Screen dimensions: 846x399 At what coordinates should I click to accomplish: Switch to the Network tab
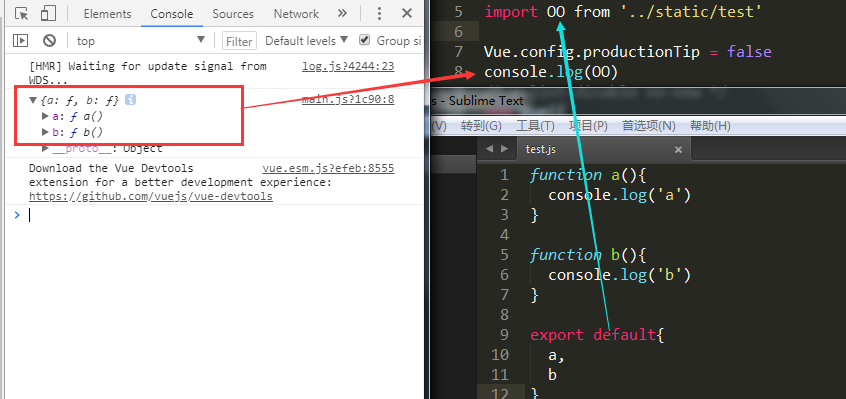click(296, 13)
